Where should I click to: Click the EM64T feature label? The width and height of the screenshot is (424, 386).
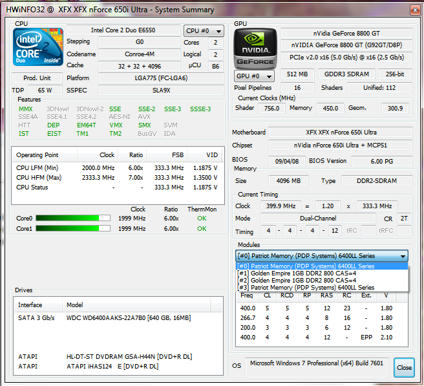pyautogui.click(x=86, y=125)
